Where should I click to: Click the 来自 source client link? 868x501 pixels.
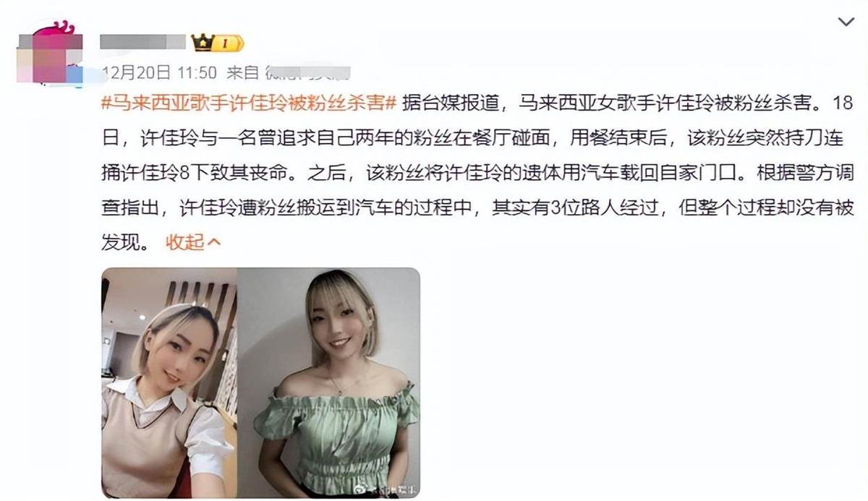point(289,72)
